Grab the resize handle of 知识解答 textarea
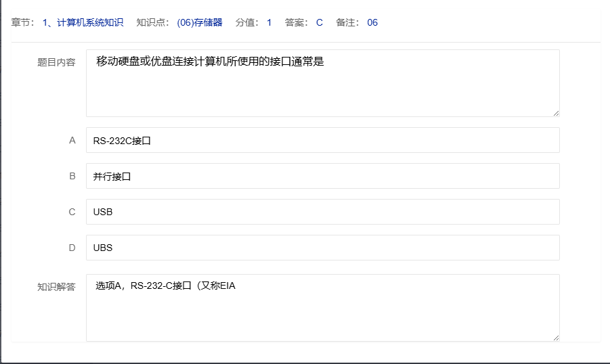This screenshot has height=364, width=610. 556,338
